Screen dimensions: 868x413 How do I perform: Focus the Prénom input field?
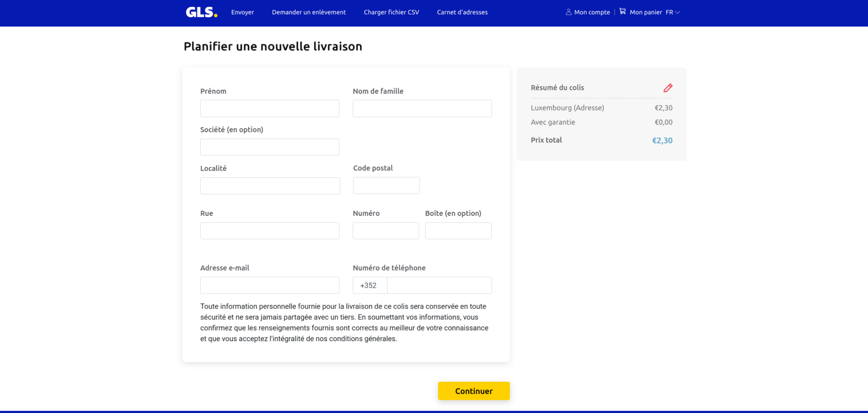270,109
